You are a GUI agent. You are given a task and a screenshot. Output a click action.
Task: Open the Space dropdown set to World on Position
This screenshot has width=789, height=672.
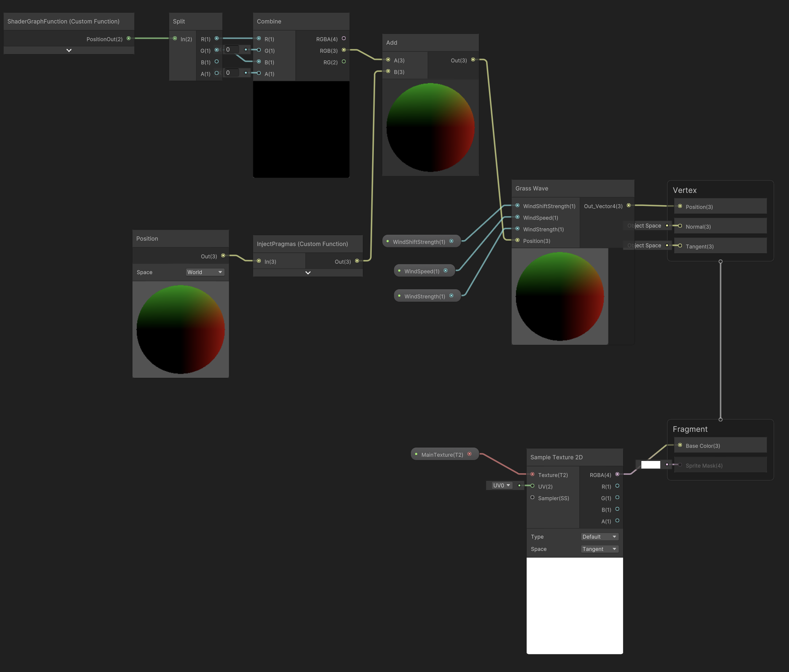205,272
